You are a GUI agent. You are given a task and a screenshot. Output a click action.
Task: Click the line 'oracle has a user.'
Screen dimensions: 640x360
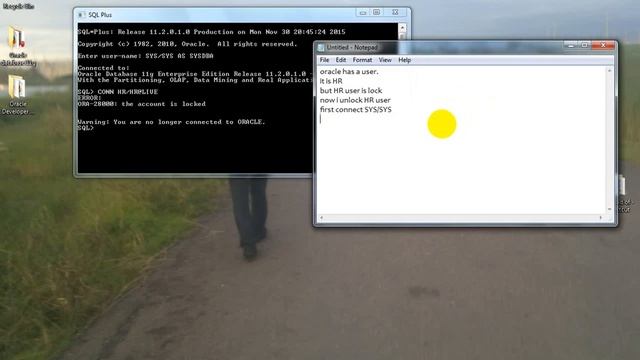[x=349, y=71]
